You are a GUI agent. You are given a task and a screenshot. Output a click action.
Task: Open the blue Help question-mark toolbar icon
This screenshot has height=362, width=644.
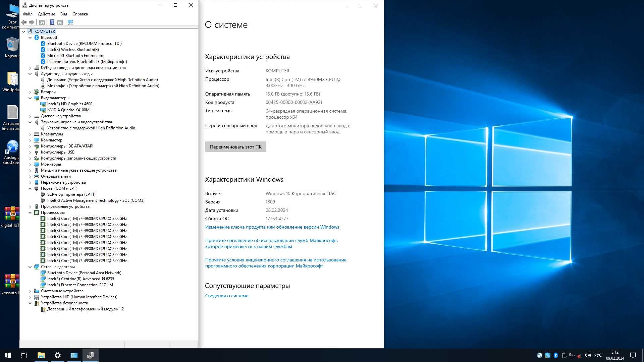point(52,22)
